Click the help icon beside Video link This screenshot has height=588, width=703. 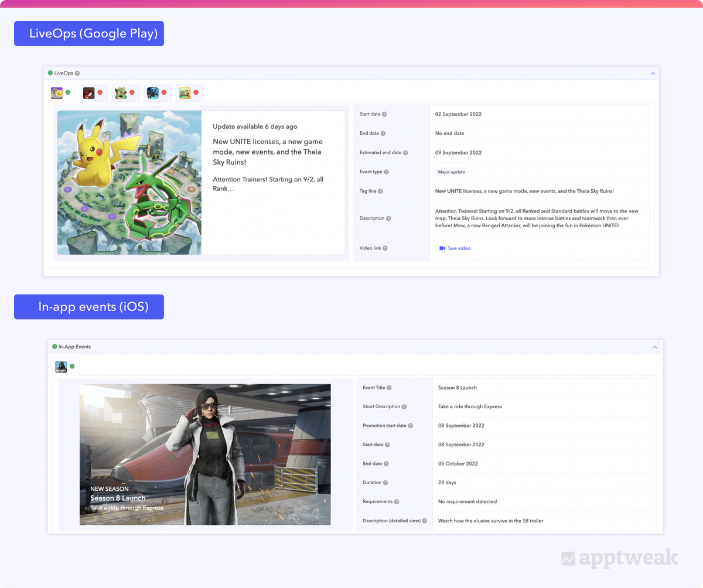coord(385,248)
